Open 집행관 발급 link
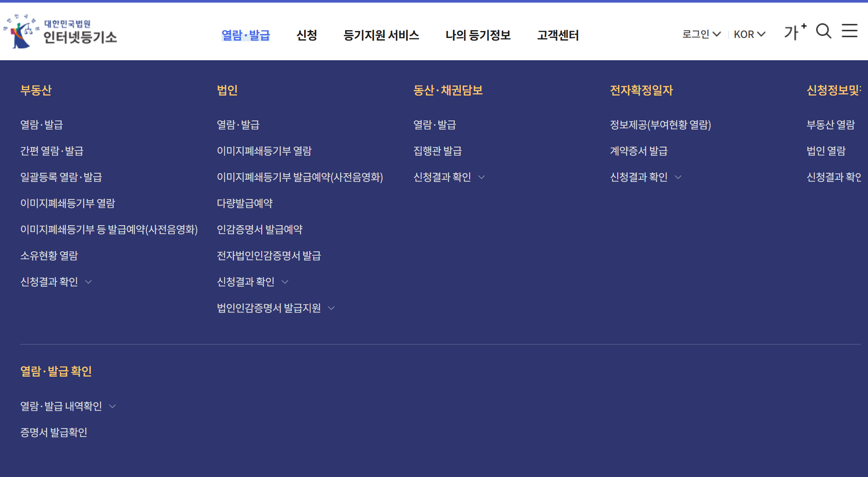 click(438, 151)
